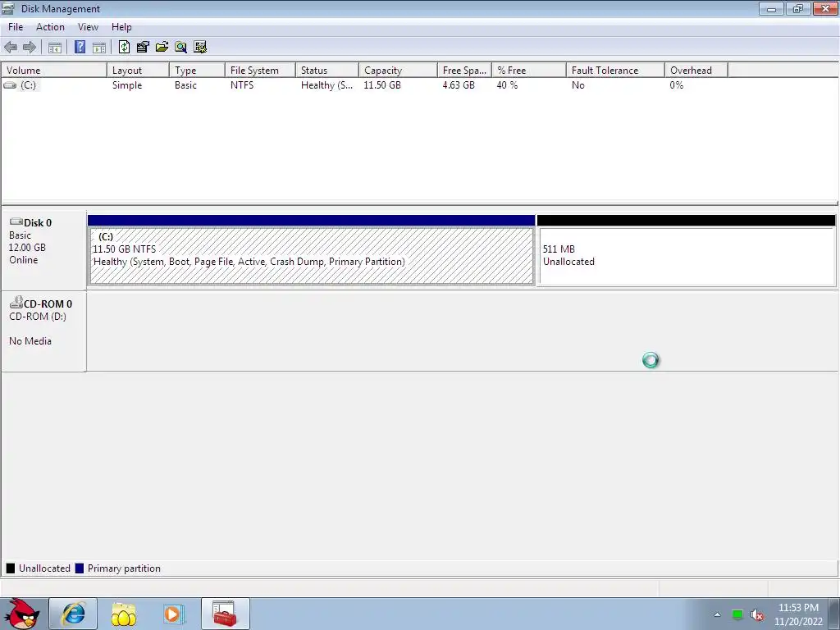This screenshot has width=840, height=630.
Task: Click the Fault Tolerance No cell
Action: (578, 85)
